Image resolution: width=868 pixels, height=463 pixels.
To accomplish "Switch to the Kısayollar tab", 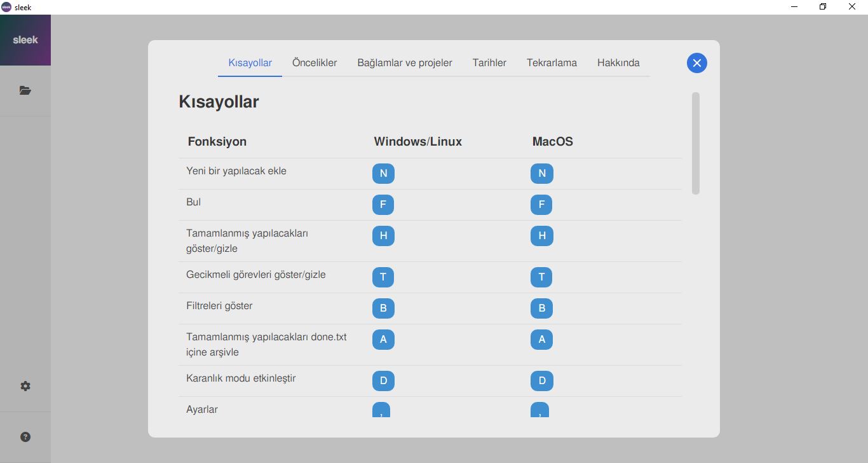I will coord(250,63).
